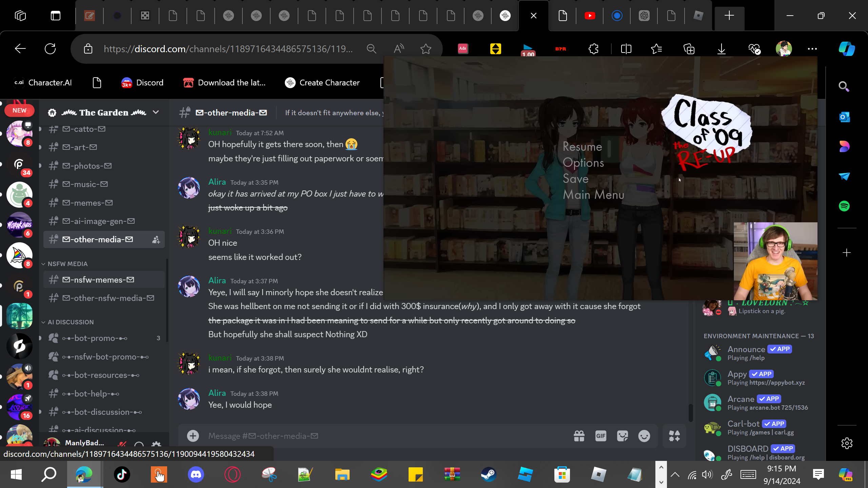This screenshot has height=488, width=868.
Task: Open Spotify in the Edge sidebar
Action: (x=844, y=206)
